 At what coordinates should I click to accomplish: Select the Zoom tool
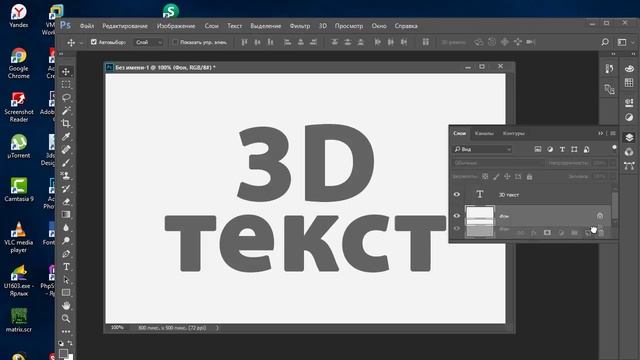coord(66,319)
